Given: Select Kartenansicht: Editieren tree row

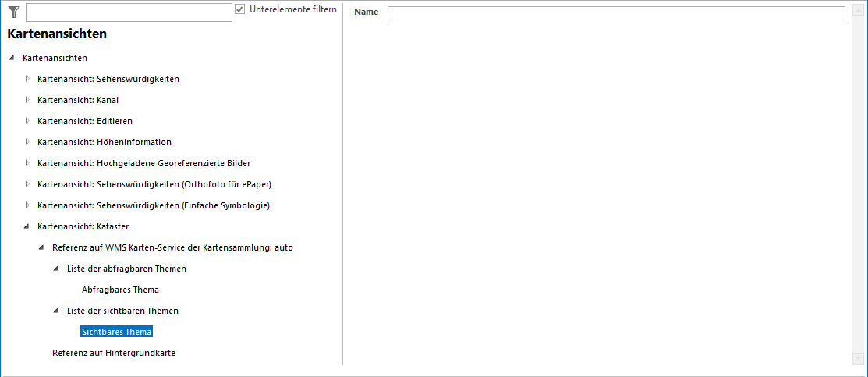Looking at the screenshot, I should point(85,121).
